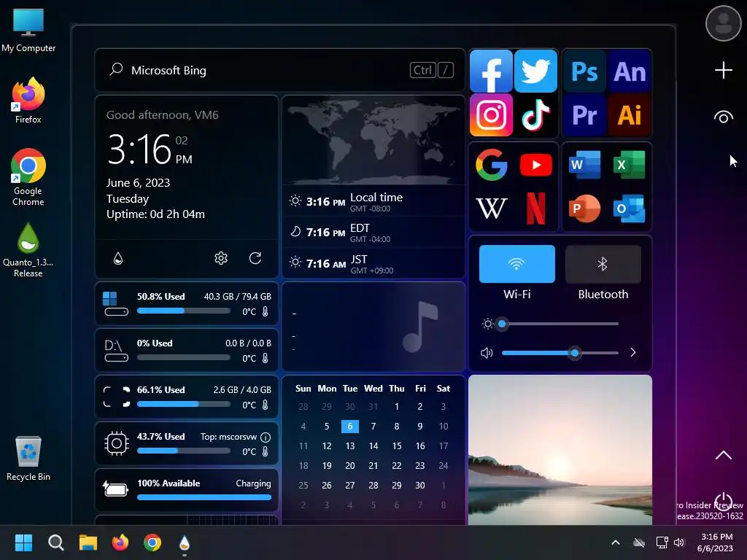
Task: Launch Outlook from the widget
Action: point(630,208)
